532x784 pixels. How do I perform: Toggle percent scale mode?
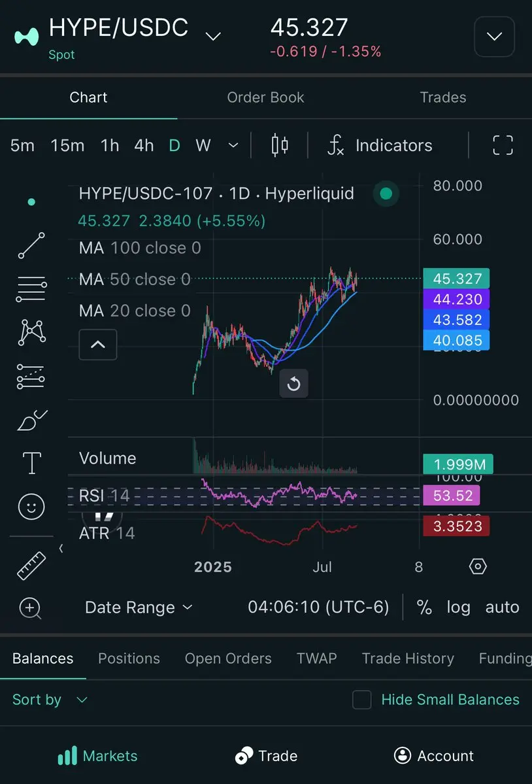click(424, 607)
